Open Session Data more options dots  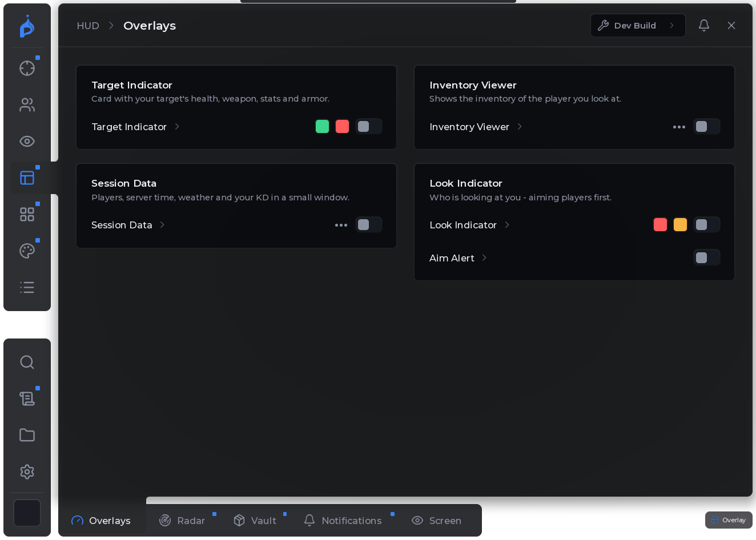click(341, 225)
